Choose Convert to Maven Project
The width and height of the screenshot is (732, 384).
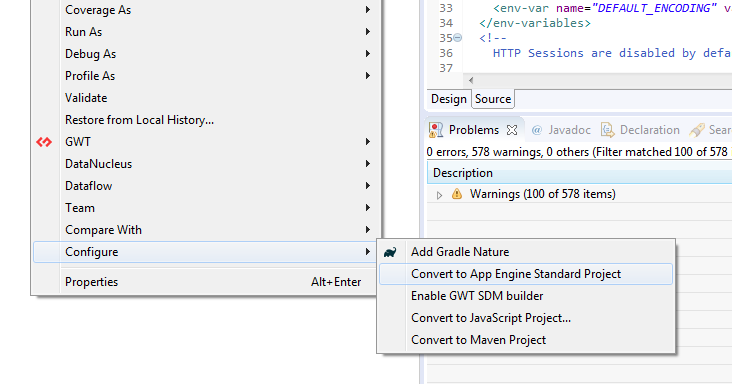pos(526,340)
